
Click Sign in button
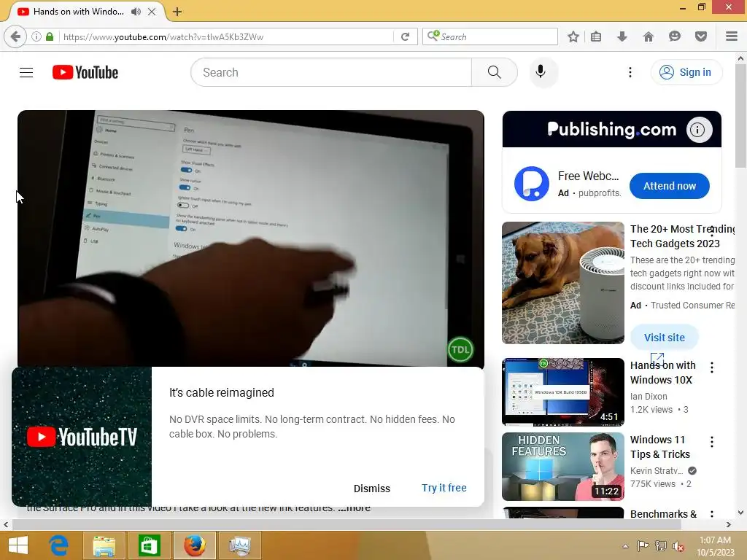[x=686, y=72]
